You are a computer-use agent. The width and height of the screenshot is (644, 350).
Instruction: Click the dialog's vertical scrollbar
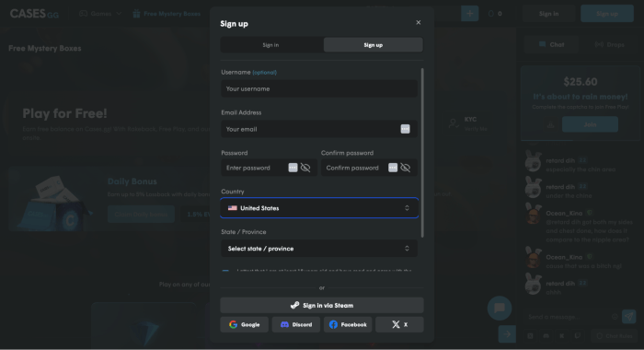[x=422, y=153]
